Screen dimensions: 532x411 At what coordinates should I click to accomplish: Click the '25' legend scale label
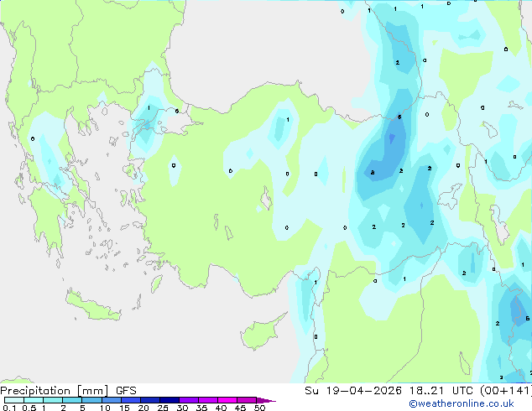coord(163,408)
